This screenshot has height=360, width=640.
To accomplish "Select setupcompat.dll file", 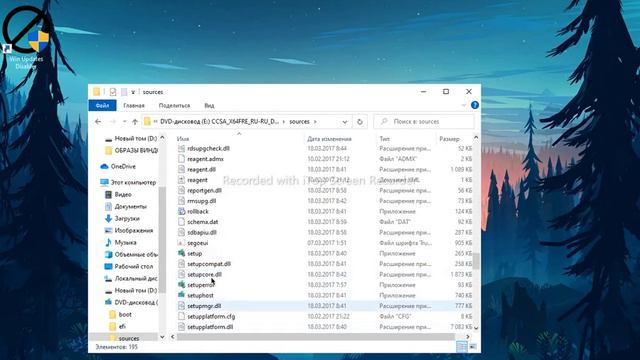I will (209, 264).
